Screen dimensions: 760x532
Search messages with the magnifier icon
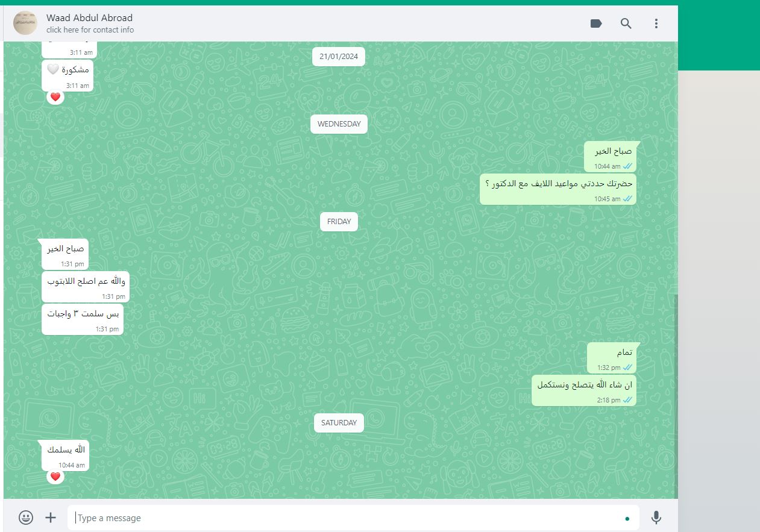click(626, 23)
